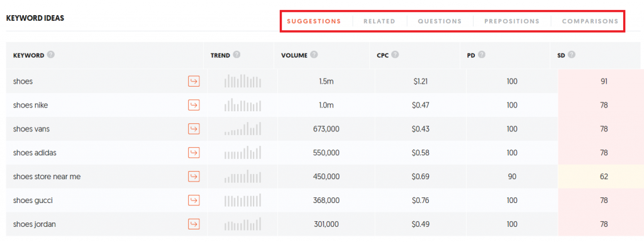The width and height of the screenshot is (644, 242).
Task: Click the question mark beside PD
Action: 482,55
